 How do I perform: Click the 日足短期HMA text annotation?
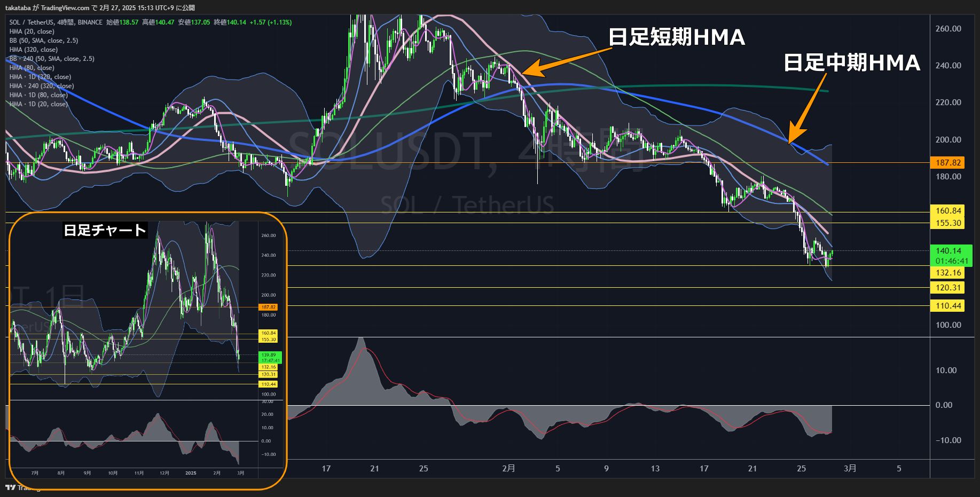point(677,37)
